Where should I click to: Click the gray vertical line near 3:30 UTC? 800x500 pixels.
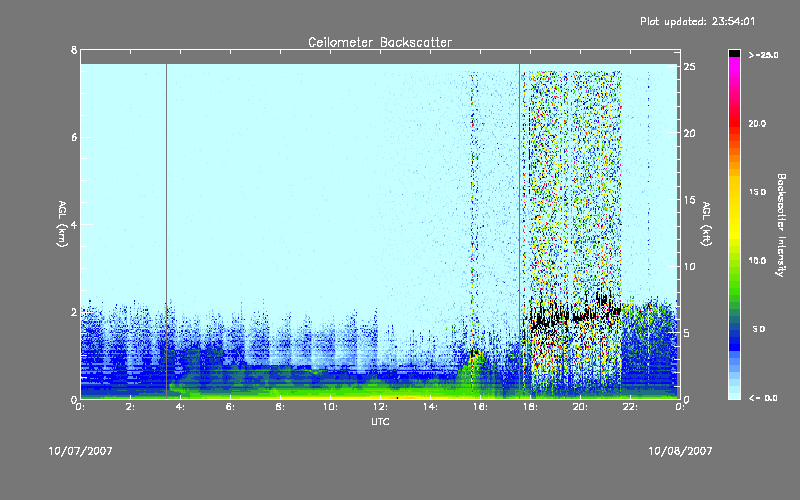point(166,231)
